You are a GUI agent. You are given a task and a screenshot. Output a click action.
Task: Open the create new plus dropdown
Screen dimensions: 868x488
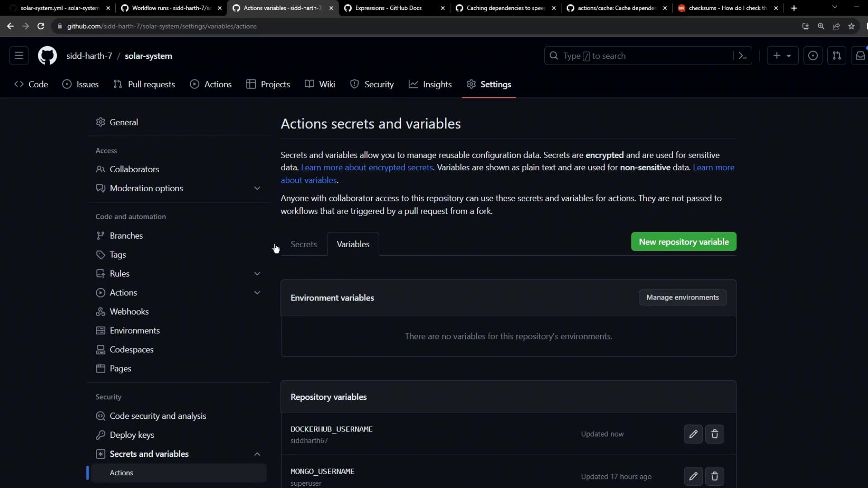(782, 56)
